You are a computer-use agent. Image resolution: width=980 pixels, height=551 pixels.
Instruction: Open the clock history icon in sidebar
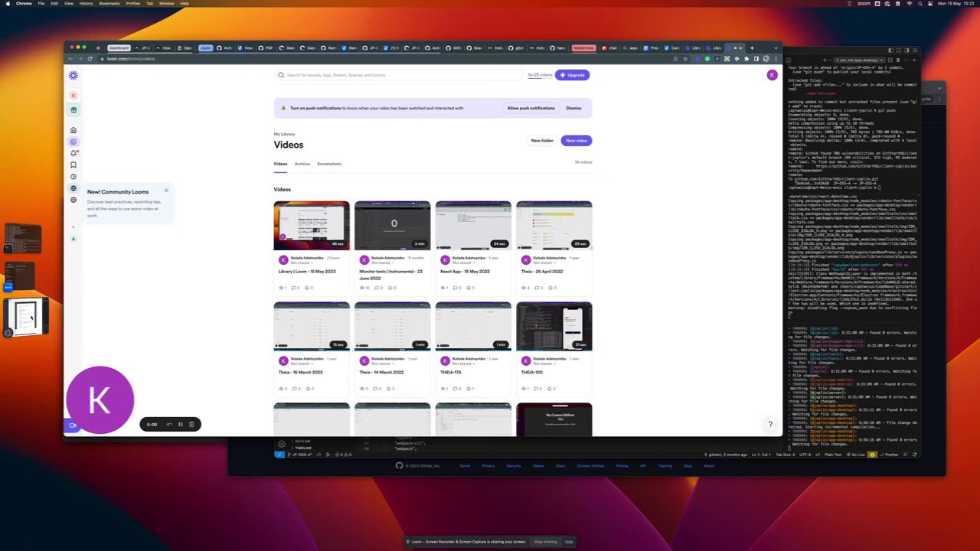point(73,177)
